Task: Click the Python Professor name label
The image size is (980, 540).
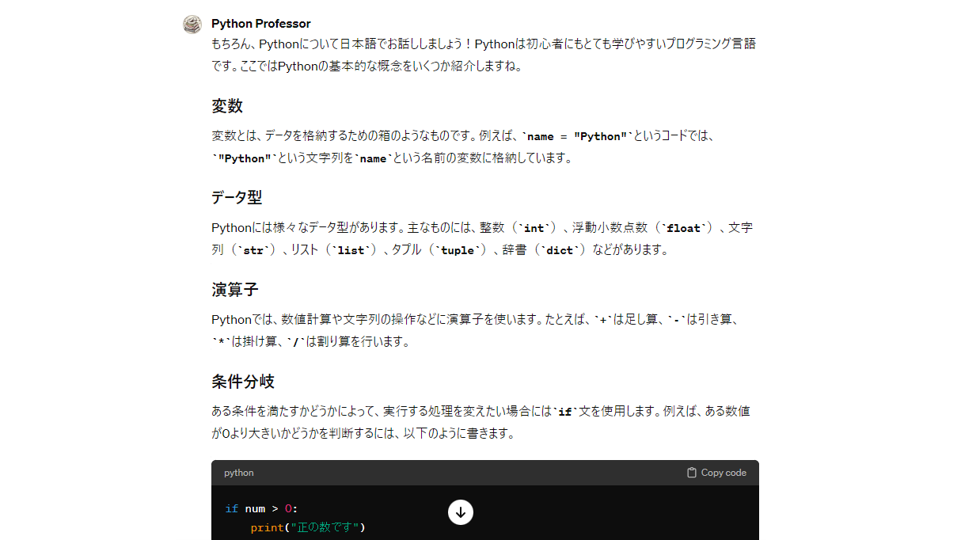Action: tap(260, 23)
